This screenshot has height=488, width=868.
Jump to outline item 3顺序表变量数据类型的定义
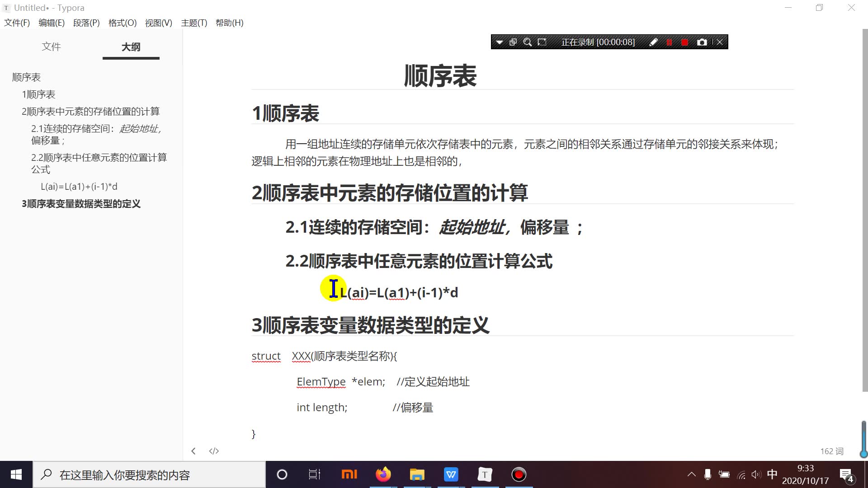(81, 204)
